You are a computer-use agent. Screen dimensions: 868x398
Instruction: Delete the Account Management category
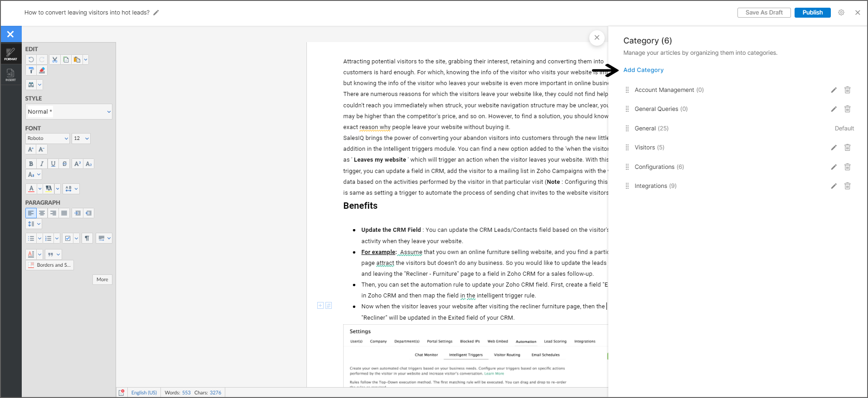click(x=847, y=90)
